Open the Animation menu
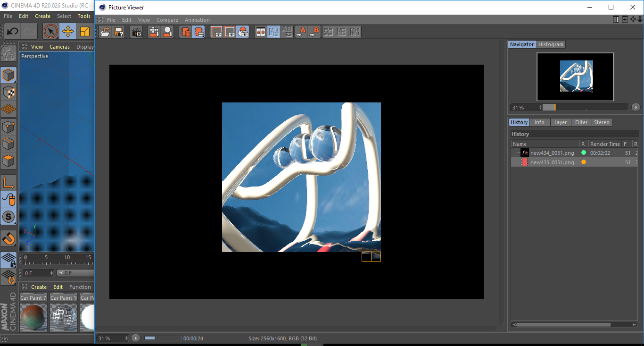This screenshot has width=644, height=346. coord(197,20)
